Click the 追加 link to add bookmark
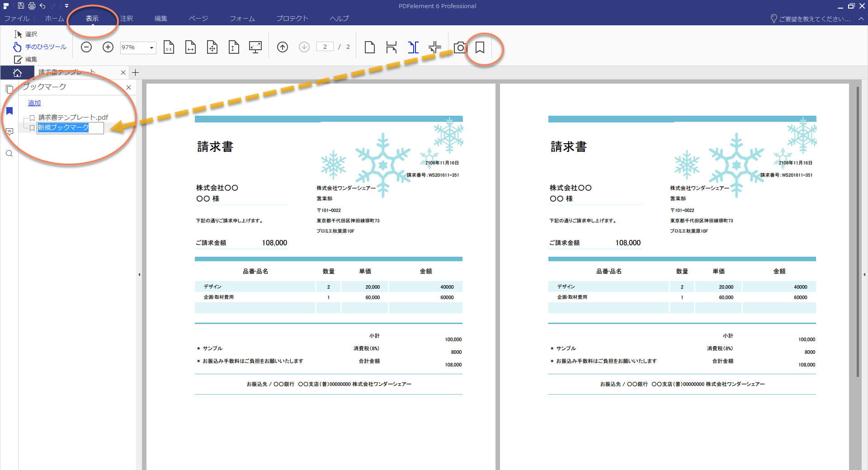The height and width of the screenshot is (470, 868). click(34, 103)
